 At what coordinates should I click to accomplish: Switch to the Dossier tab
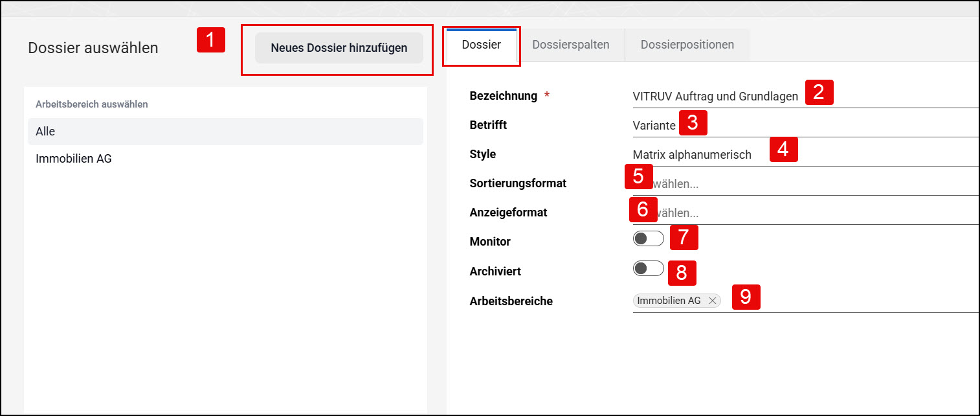tap(482, 45)
